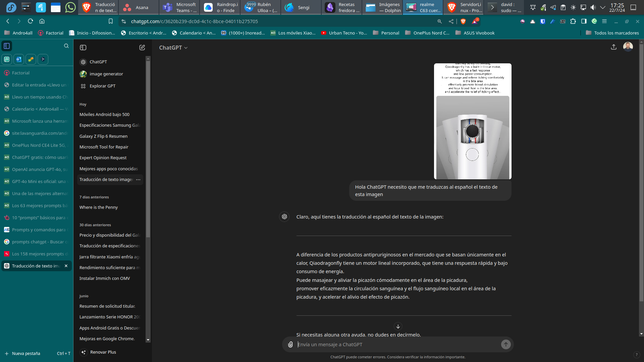The image size is (644, 362).
Task: Open options ellipsis for 'Traducción de texto' chat
Action: tap(138, 180)
